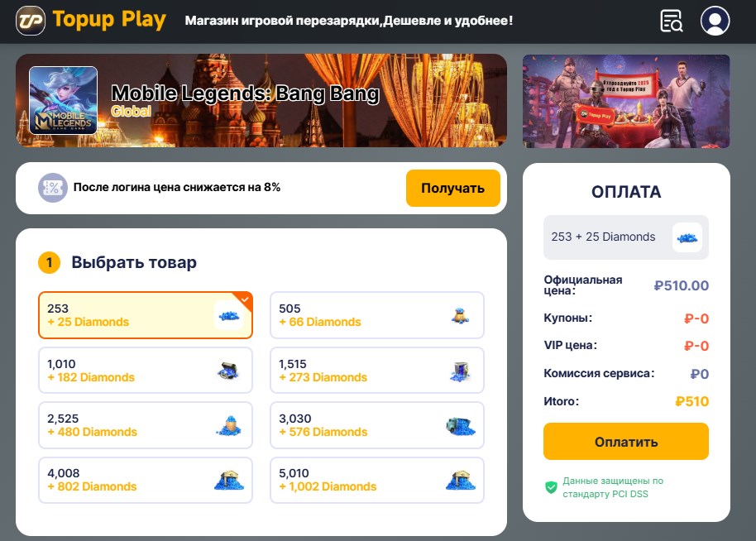Click the percent coupon icon
The width and height of the screenshot is (756, 541).
(x=53, y=188)
